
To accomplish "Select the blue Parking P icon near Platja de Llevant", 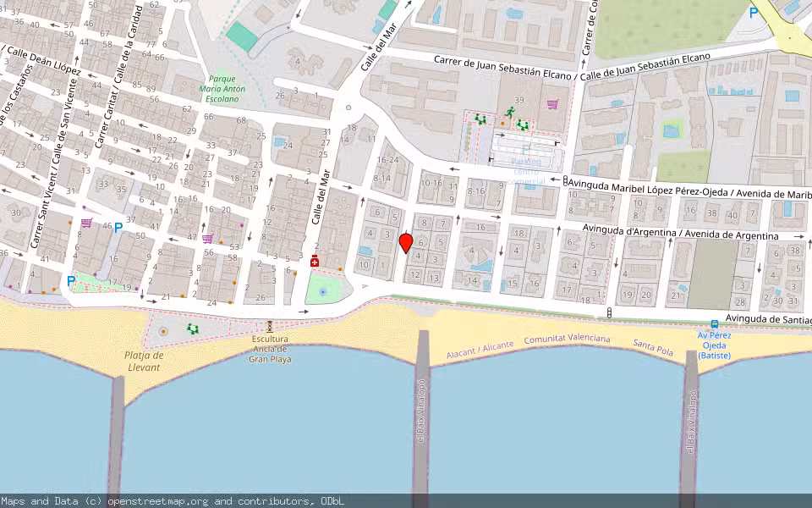I will 70,280.
